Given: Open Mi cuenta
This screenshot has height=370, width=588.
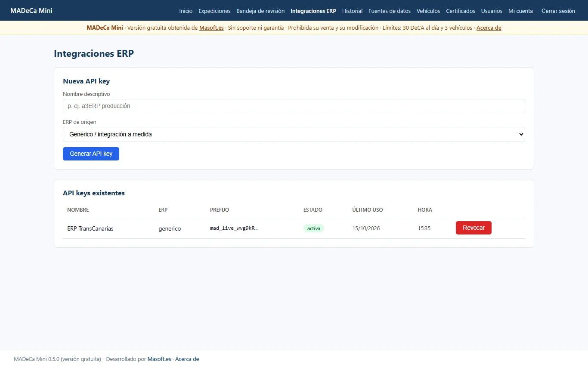Looking at the screenshot, I should pos(520,11).
